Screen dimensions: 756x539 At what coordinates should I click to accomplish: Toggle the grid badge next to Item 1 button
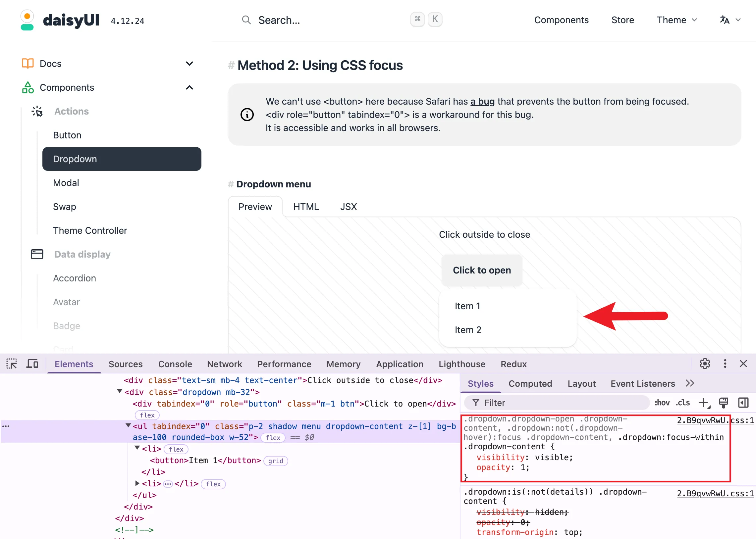(275, 461)
